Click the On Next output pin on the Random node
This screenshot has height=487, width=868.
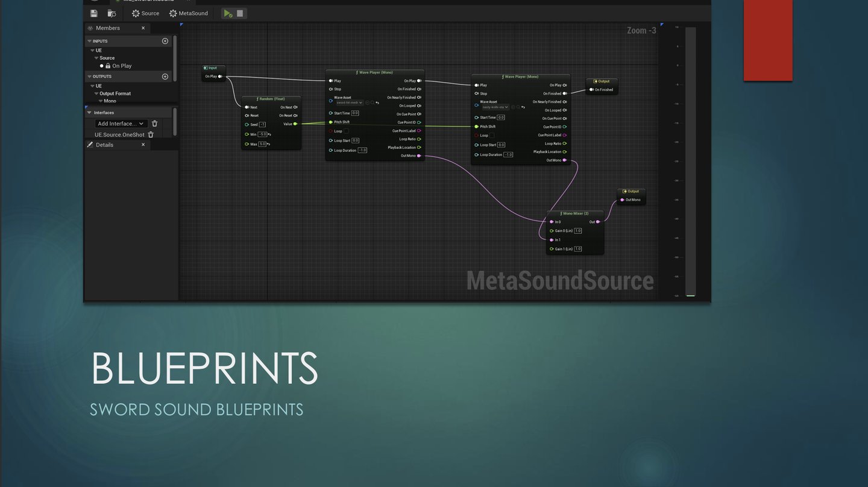pyautogui.click(x=295, y=107)
